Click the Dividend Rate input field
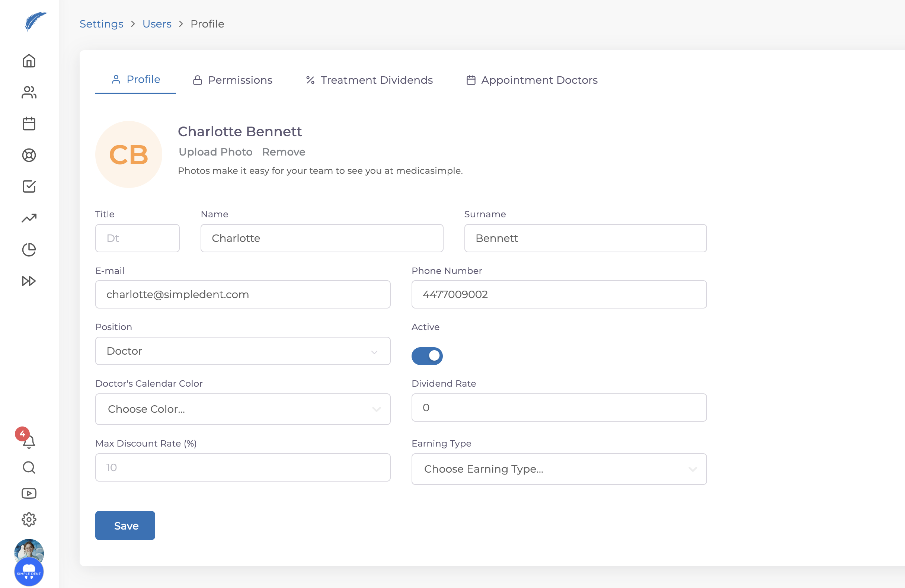The width and height of the screenshot is (905, 588). 559,408
